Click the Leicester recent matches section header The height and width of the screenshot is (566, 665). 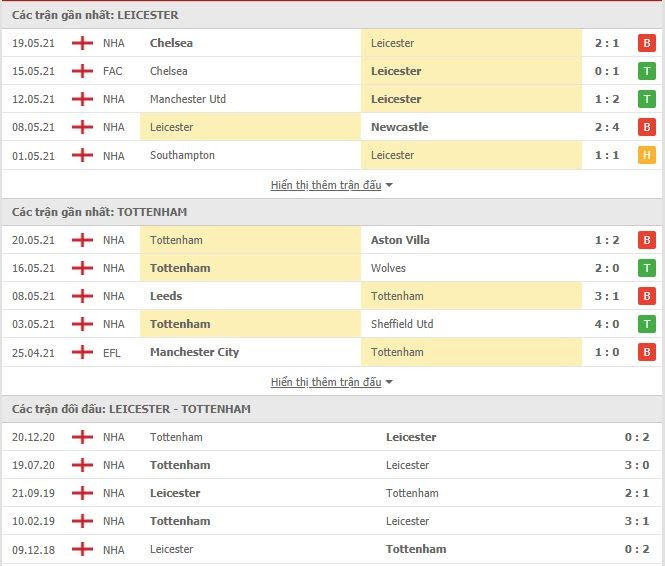click(x=96, y=16)
